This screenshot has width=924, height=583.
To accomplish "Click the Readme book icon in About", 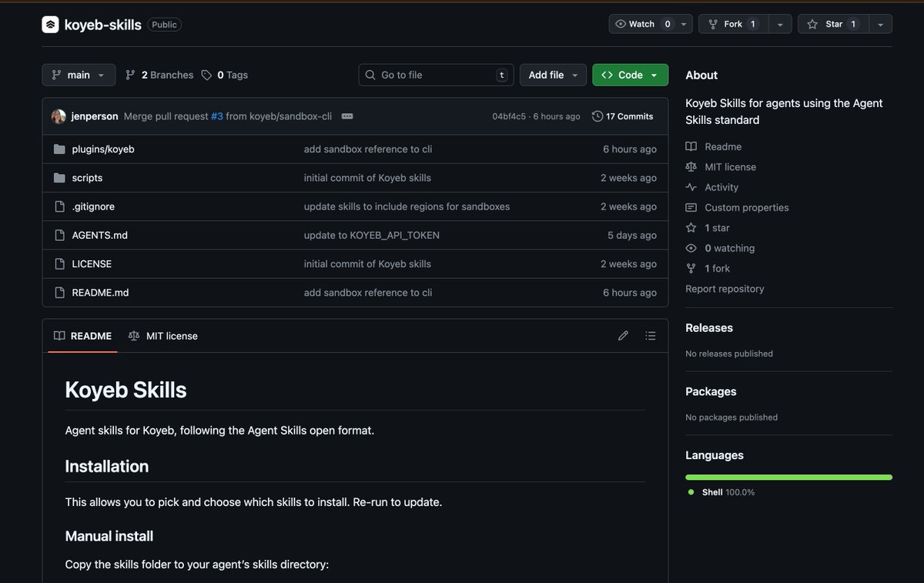I will (x=691, y=146).
